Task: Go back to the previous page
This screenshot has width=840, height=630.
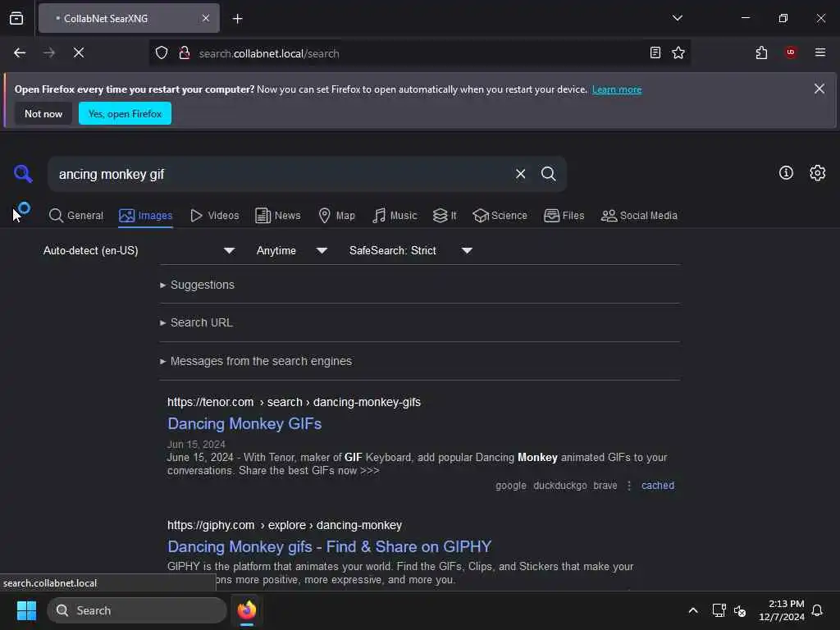Action: point(20,52)
